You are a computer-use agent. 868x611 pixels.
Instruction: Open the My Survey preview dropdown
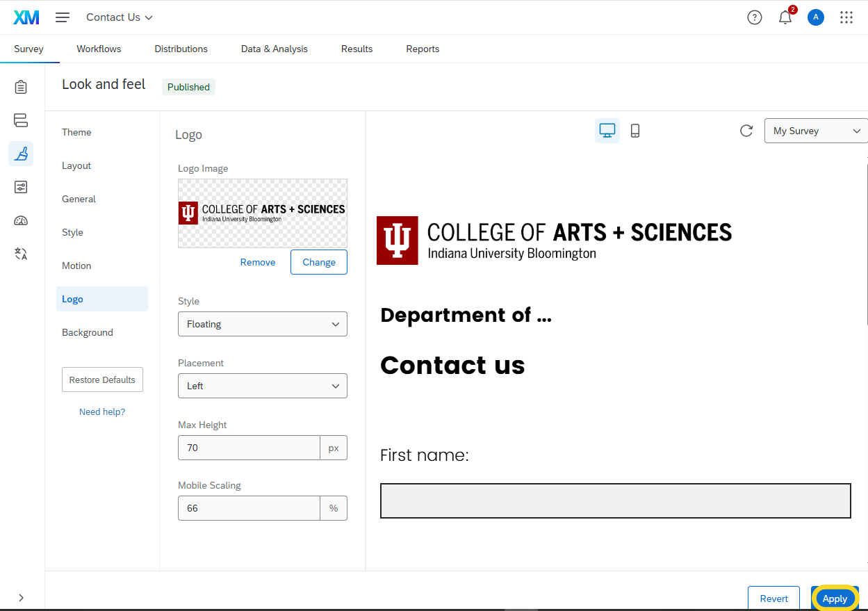[815, 131]
